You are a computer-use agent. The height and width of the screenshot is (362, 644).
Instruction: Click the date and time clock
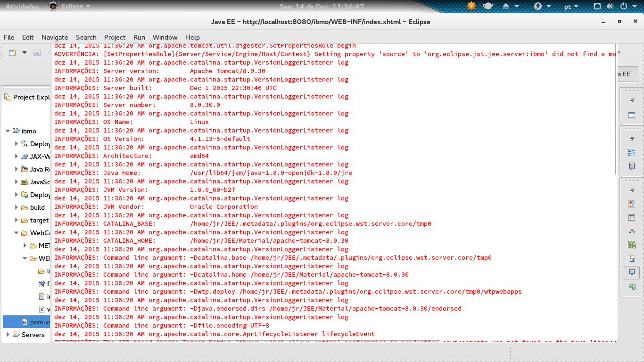(x=322, y=7)
